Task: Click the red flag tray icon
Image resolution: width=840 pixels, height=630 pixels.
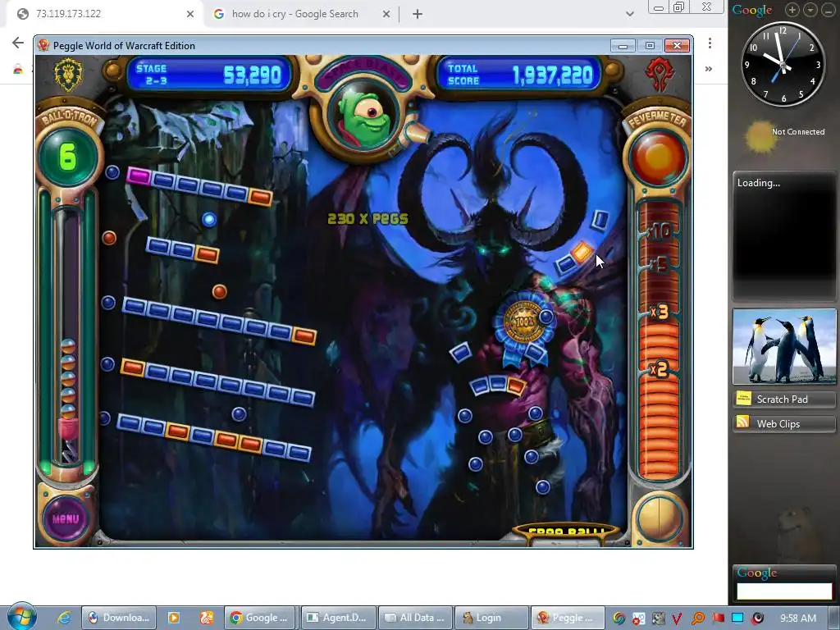Action: click(x=719, y=619)
